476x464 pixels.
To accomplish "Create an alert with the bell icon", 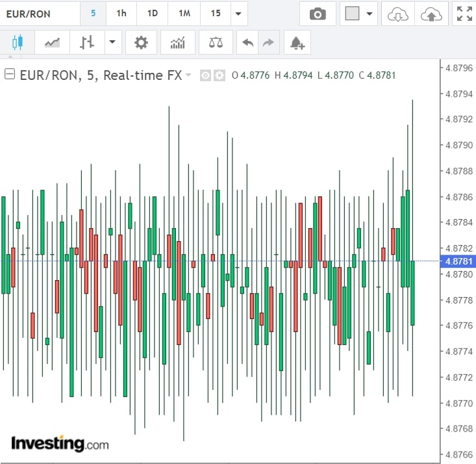I will [x=297, y=43].
